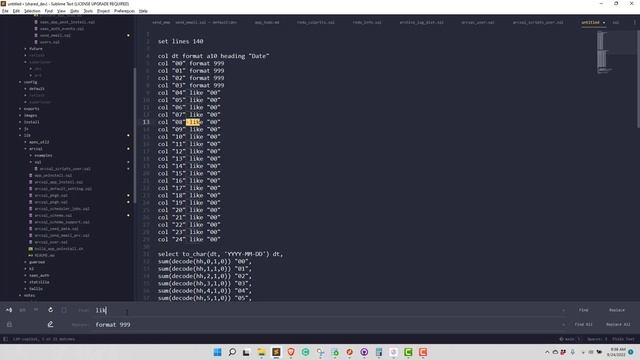Open the File menu

5,11
